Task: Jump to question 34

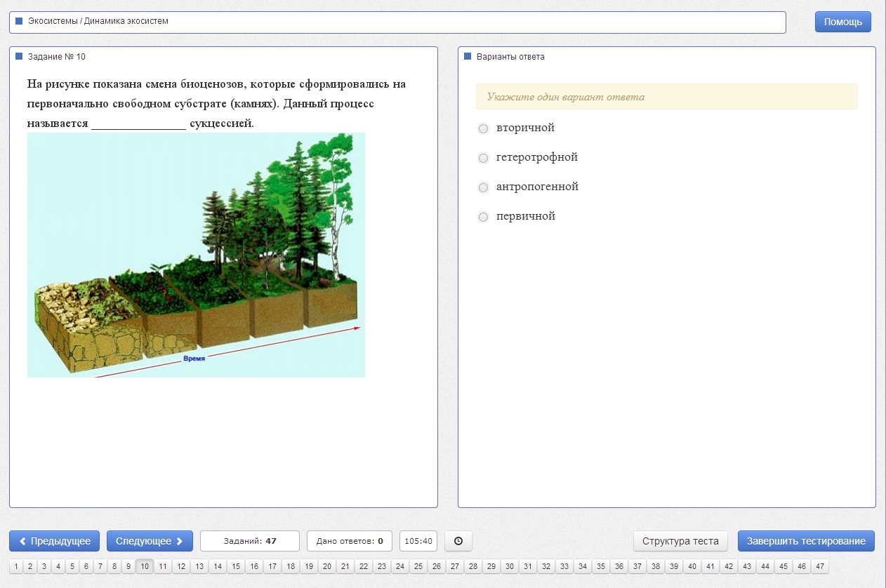Action: tap(583, 566)
